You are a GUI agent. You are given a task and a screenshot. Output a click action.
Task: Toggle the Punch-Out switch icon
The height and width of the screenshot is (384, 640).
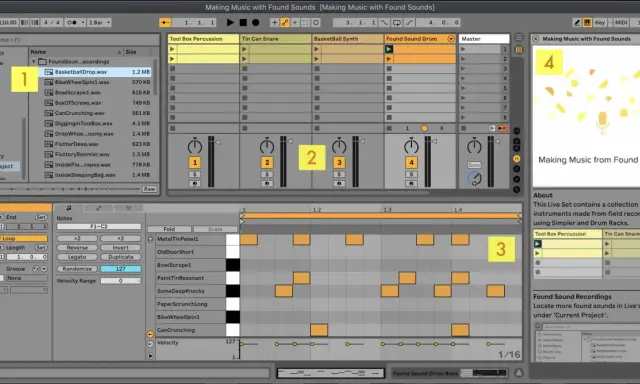point(409,22)
